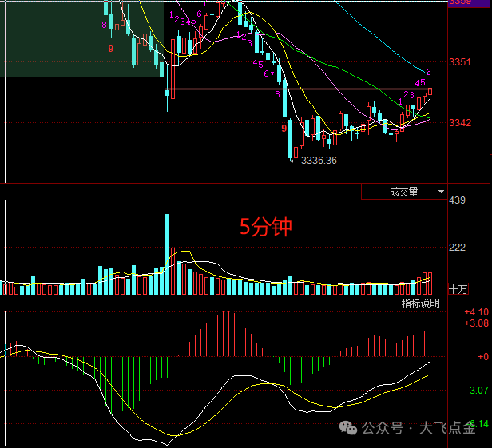Click the red 9 marker beside the 3336.36 low

pyautogui.click(x=284, y=128)
